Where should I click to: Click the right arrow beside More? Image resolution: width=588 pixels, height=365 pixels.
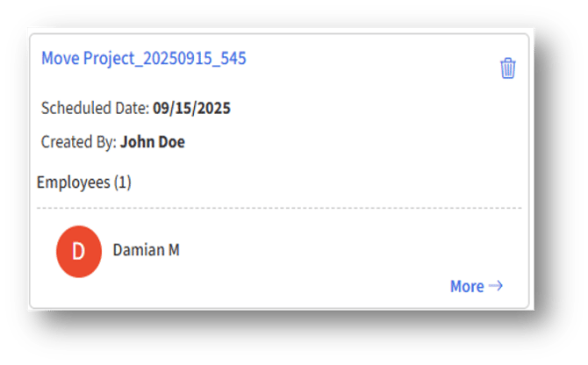[496, 286]
